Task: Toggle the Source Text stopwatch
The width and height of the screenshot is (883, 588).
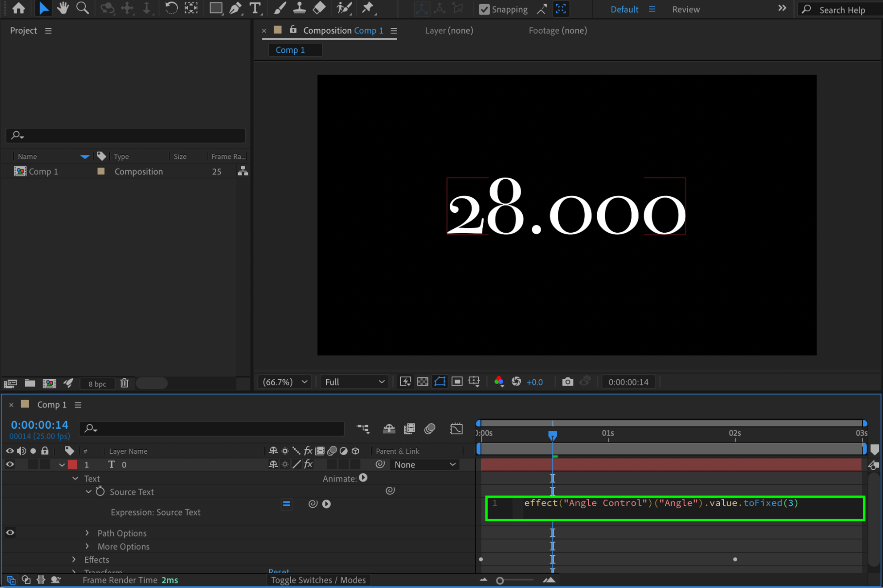Action: point(100,491)
